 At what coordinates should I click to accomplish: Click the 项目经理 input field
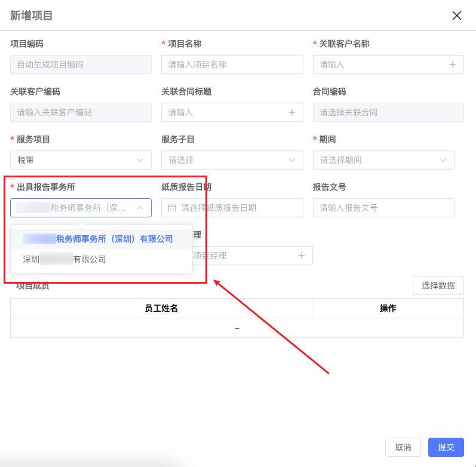point(253,256)
